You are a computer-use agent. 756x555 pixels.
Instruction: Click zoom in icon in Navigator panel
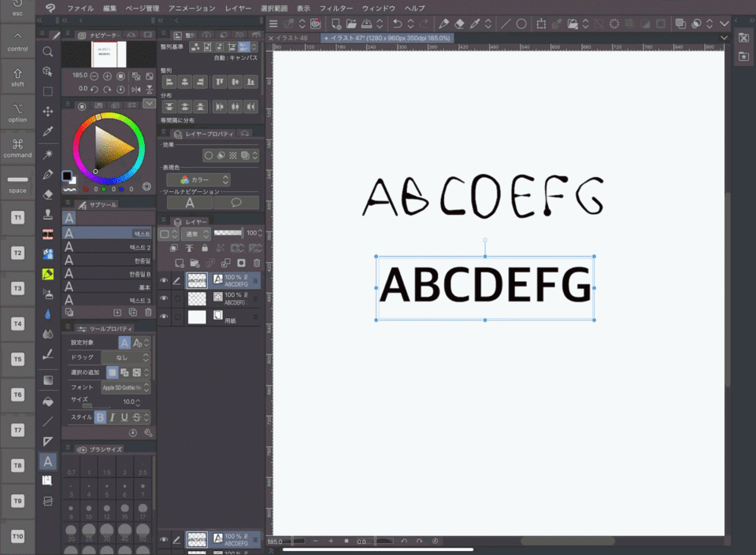108,76
